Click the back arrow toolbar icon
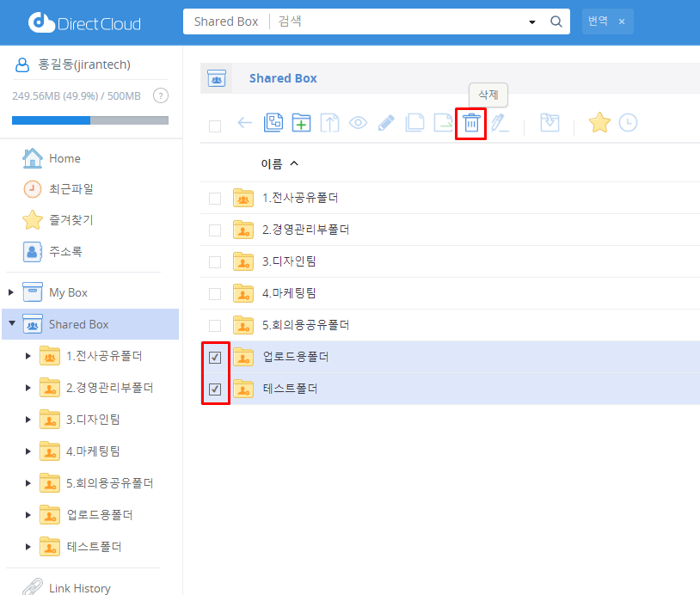Viewport: 700px width, 595px height. pyautogui.click(x=245, y=123)
